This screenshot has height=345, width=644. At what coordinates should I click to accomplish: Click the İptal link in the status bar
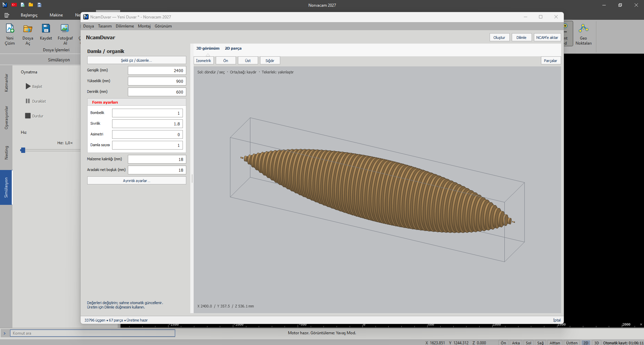point(557,320)
